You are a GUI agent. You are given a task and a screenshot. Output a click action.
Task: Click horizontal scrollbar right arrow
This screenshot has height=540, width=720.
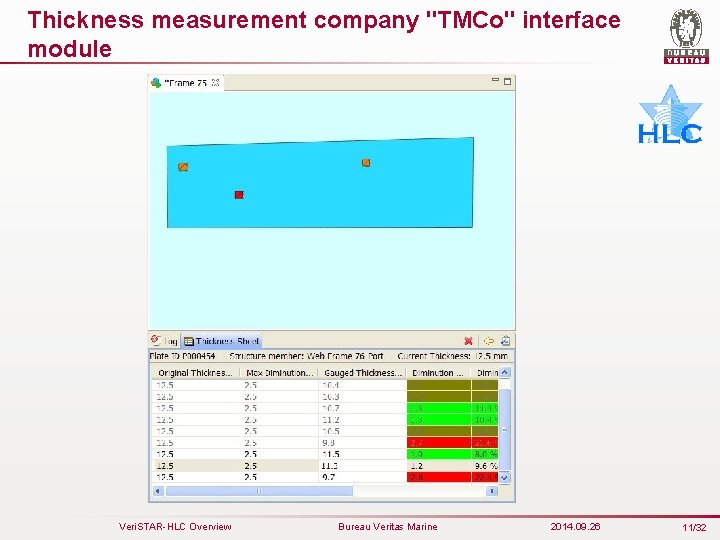pos(492,491)
